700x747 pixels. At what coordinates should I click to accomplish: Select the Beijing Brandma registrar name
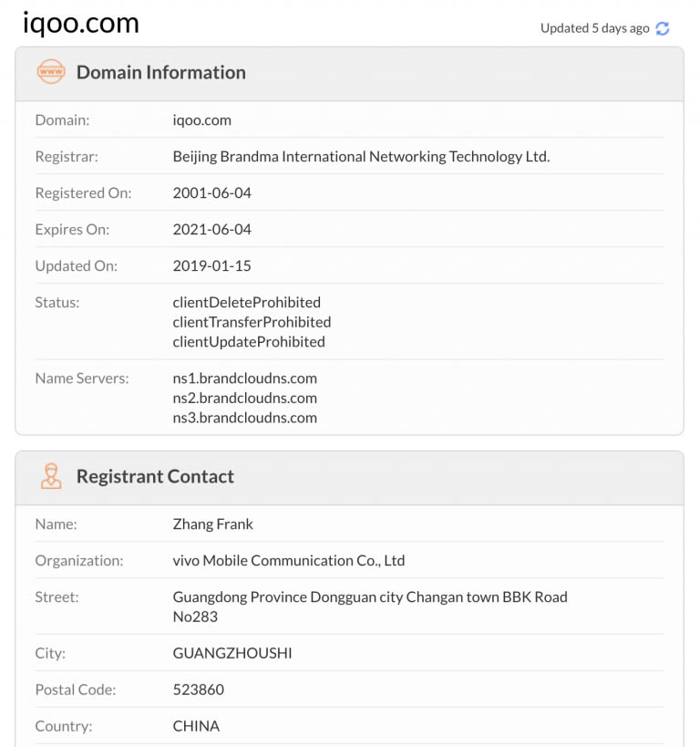pos(361,156)
